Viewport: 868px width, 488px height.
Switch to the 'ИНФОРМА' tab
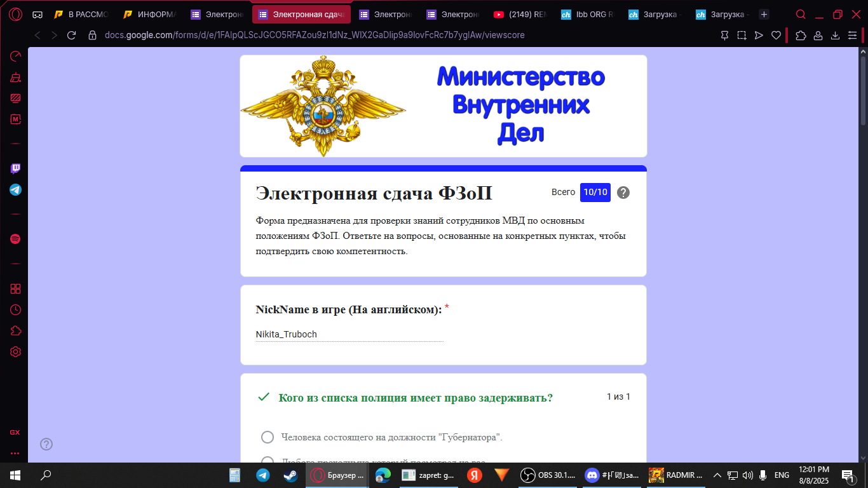(x=150, y=14)
